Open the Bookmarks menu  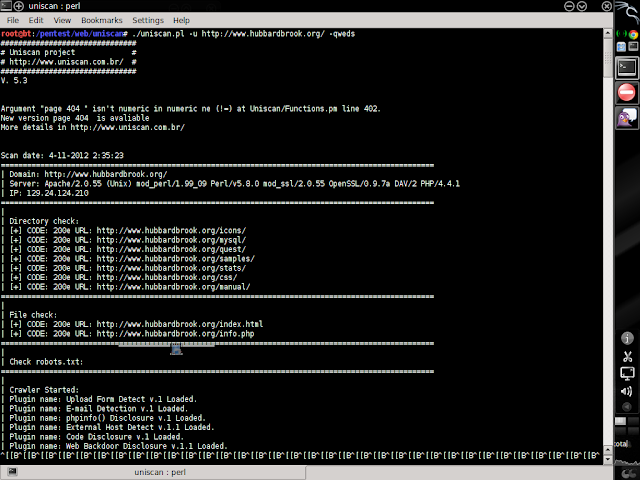click(102, 20)
